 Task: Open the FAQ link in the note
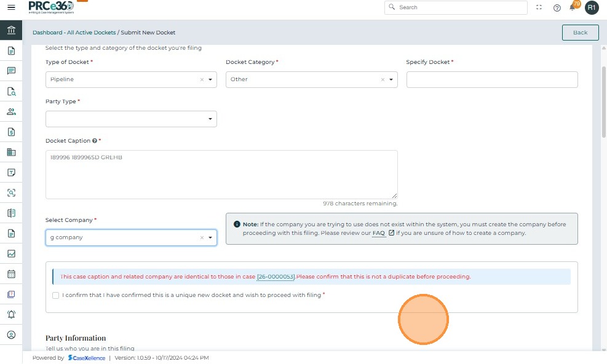pyautogui.click(x=378, y=233)
